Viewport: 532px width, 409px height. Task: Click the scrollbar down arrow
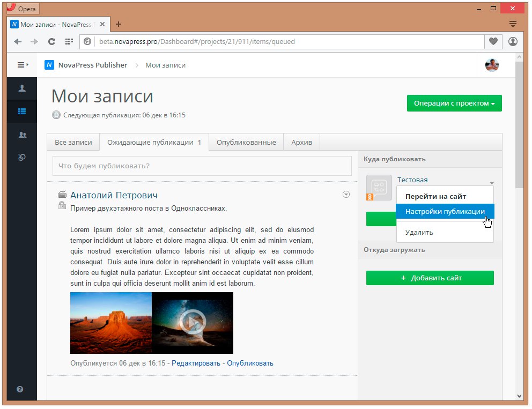tap(520, 396)
